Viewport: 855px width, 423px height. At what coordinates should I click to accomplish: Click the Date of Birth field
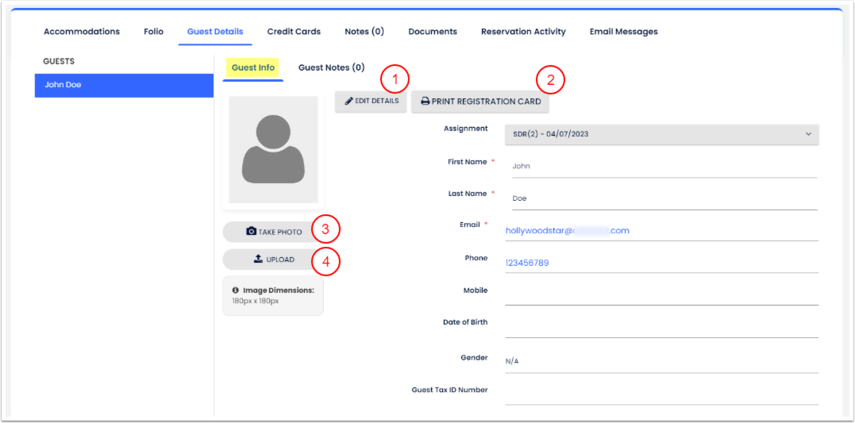point(661,325)
